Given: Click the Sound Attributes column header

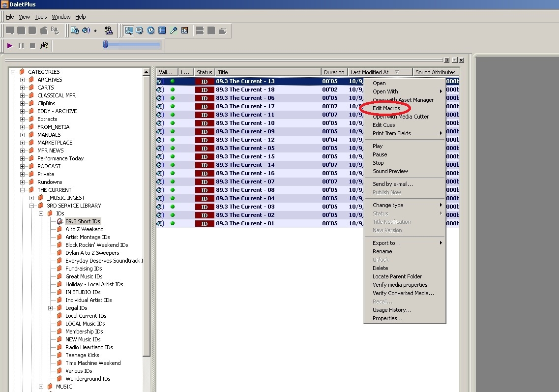Looking at the screenshot, I should click(x=436, y=72).
